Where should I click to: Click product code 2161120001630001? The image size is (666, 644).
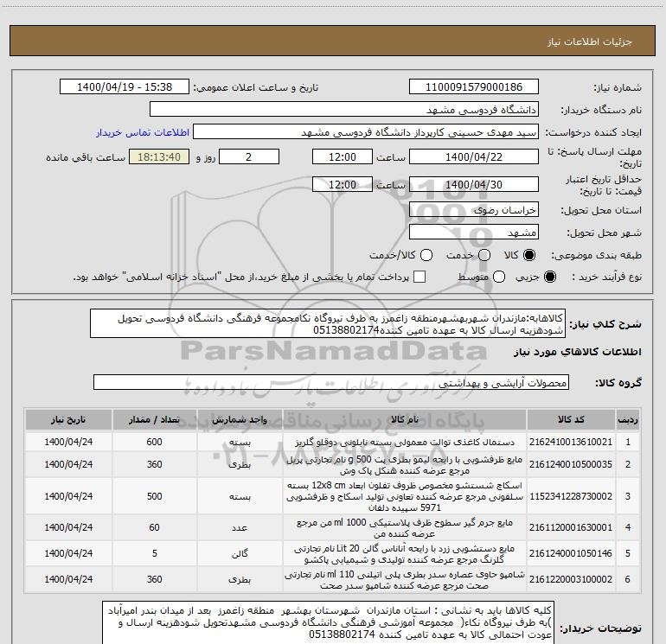tap(571, 527)
